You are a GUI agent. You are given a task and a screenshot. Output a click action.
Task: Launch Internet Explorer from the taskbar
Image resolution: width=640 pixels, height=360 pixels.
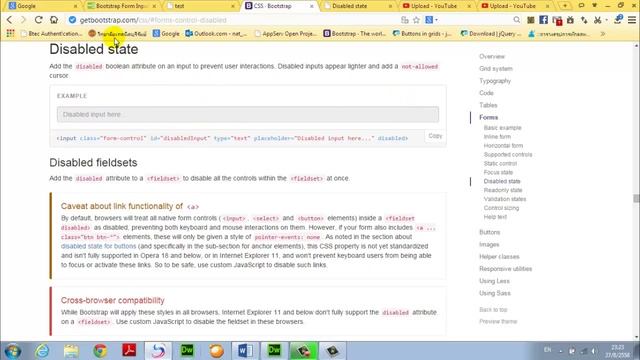[42, 351]
